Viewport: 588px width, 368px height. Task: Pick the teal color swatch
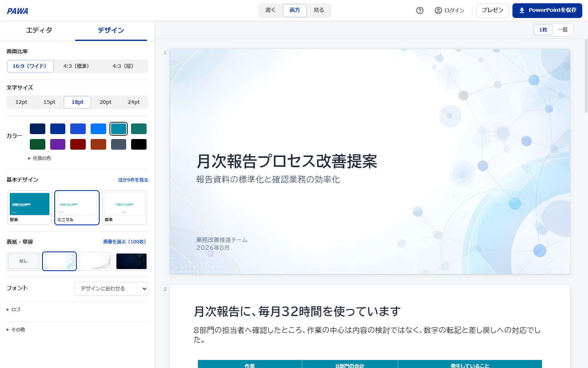[x=118, y=129]
